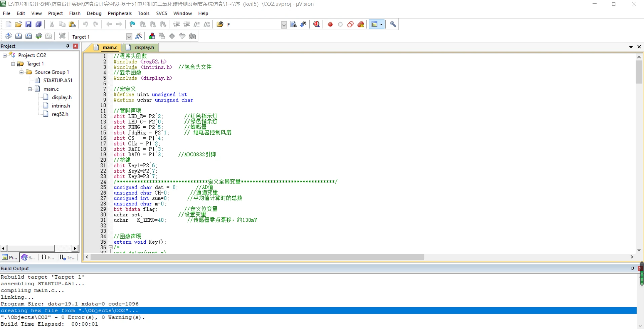The image size is (644, 329).
Task: Fold the comment block at line 36
Action: point(110,247)
